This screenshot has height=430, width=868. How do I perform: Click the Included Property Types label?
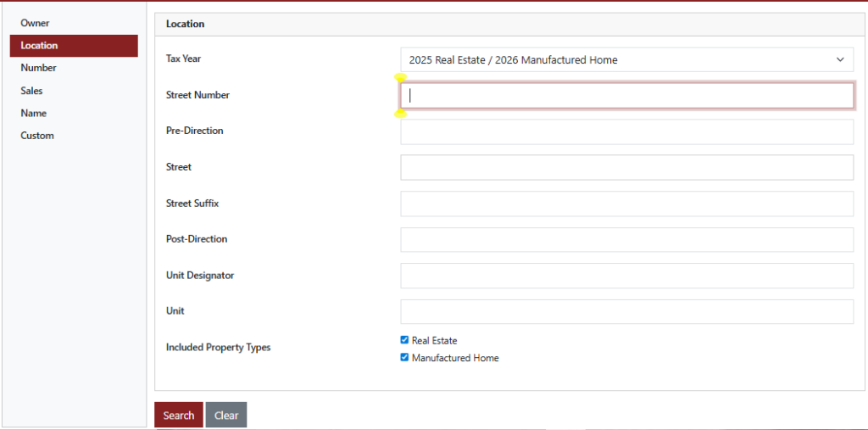pyautogui.click(x=218, y=348)
